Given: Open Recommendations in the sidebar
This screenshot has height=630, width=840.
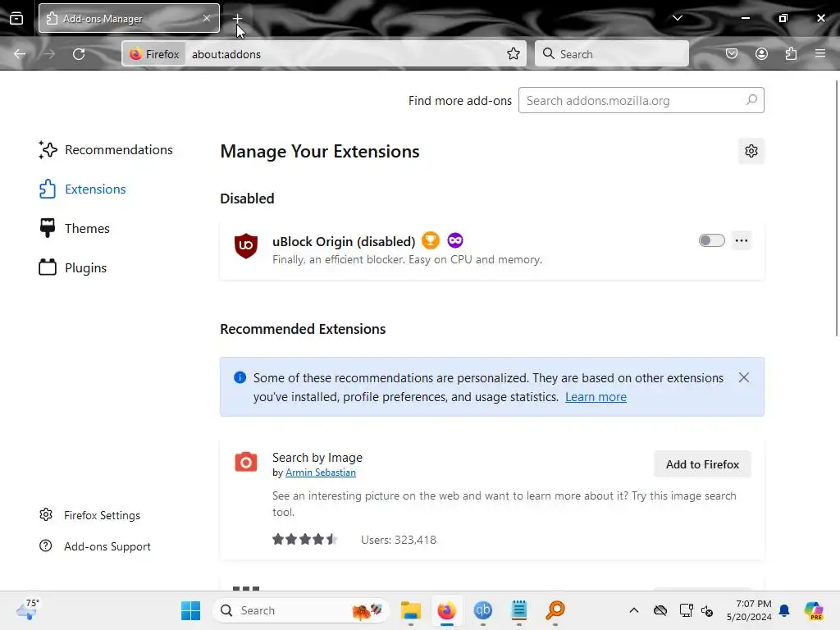Looking at the screenshot, I should [106, 150].
